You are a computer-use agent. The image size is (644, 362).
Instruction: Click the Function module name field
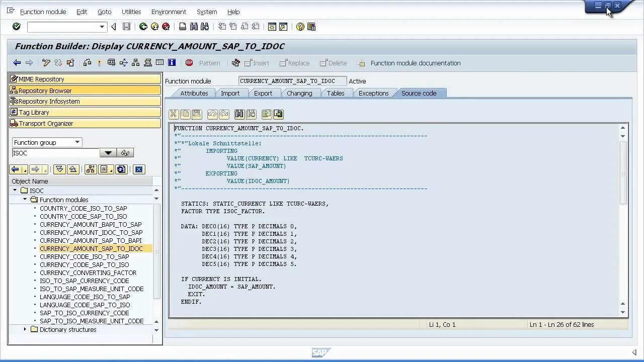click(x=292, y=81)
